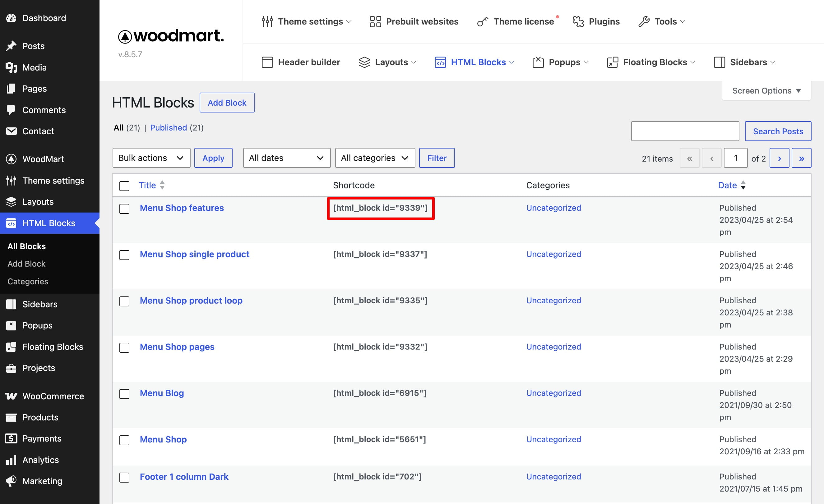Open All Blocks submenu item
This screenshot has width=824, height=504.
click(x=27, y=246)
